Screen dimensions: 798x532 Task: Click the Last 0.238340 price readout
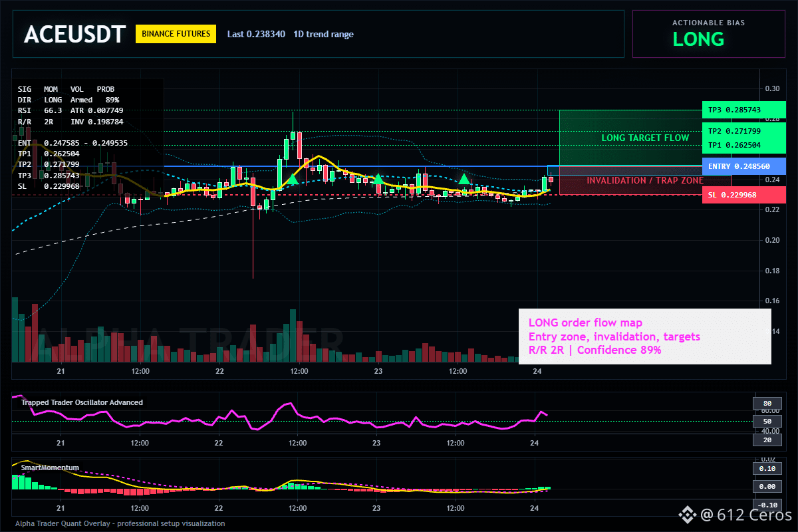tap(256, 34)
